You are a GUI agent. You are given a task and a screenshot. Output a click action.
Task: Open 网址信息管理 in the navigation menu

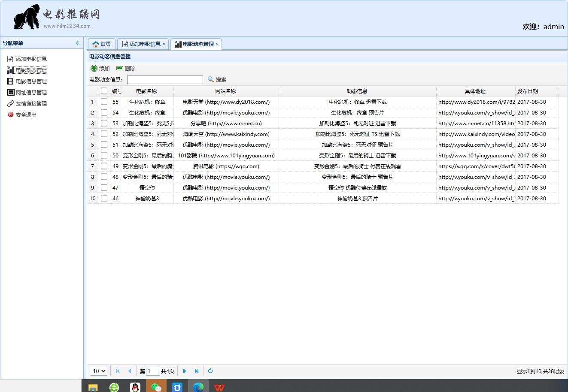point(27,93)
